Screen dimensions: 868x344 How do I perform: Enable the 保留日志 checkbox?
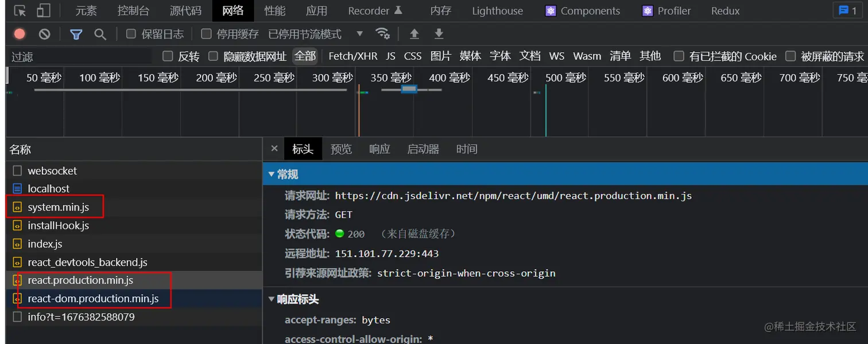(131, 34)
